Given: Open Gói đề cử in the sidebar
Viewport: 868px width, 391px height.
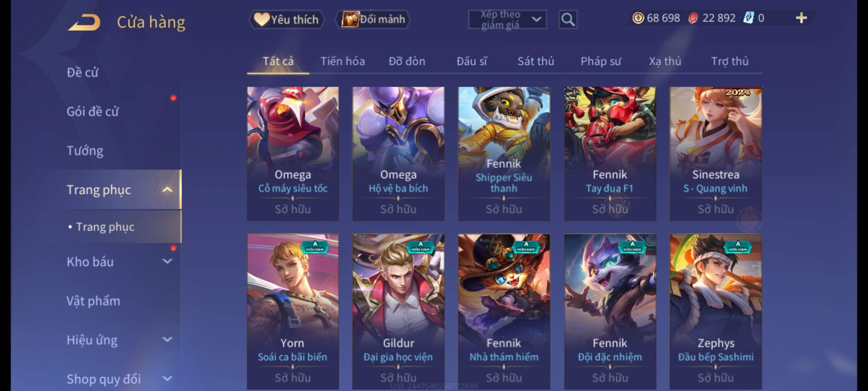Looking at the screenshot, I should (x=93, y=111).
